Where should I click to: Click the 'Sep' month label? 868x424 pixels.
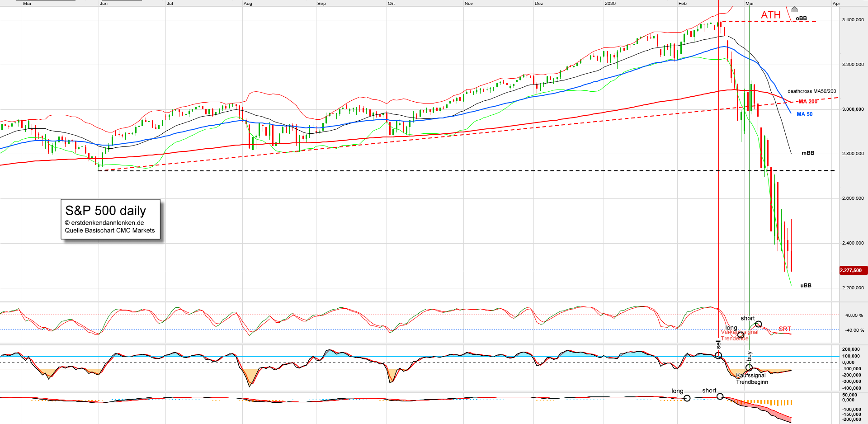click(x=321, y=4)
